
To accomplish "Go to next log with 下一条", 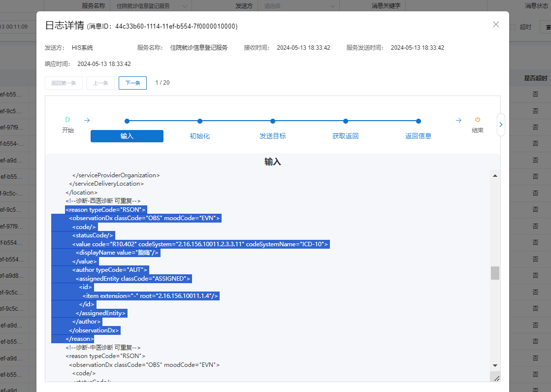I will click(132, 83).
